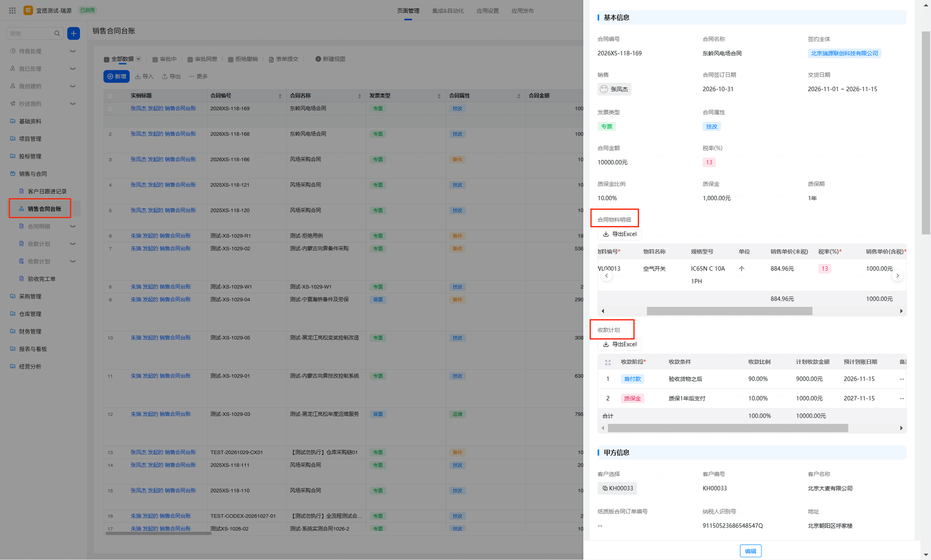Click the 编辑 button at panel bottom

coord(750,551)
